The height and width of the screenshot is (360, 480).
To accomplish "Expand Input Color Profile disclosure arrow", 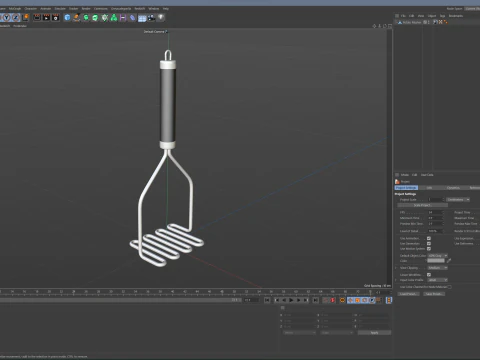I will point(396,280).
